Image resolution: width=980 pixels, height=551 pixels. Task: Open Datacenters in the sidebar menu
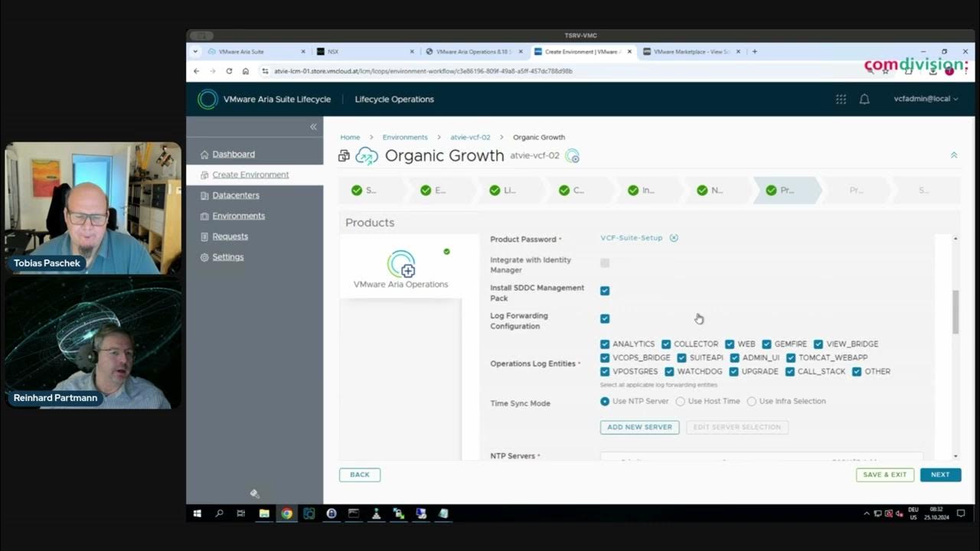235,196
